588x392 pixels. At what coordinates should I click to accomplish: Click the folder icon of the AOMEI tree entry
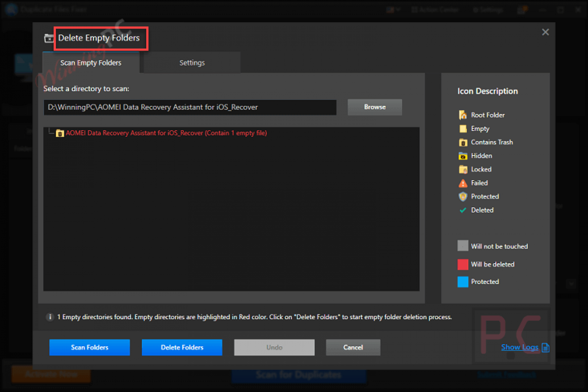[60, 133]
